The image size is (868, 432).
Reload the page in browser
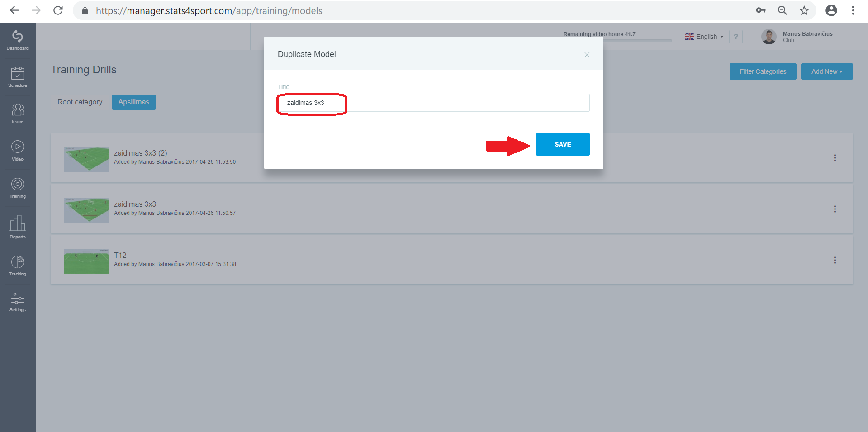58,10
